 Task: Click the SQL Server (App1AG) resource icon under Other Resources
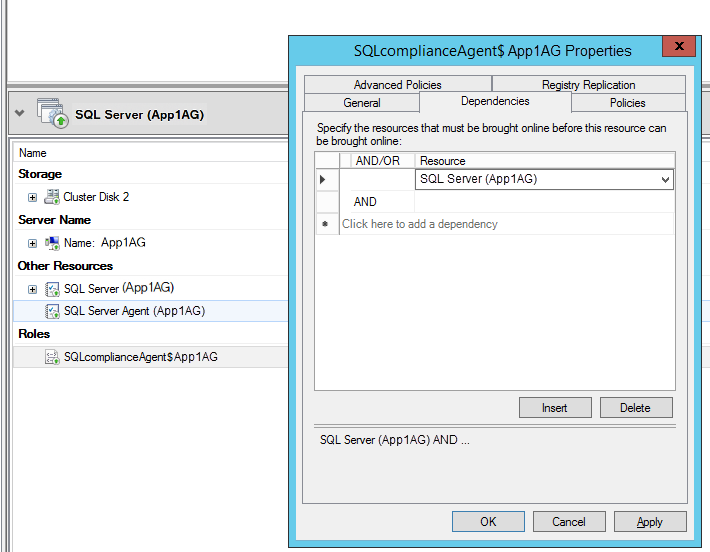click(52, 289)
